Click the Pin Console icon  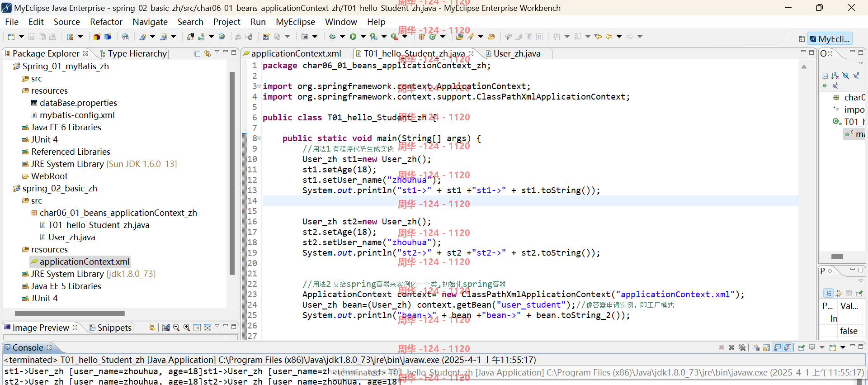802,347
